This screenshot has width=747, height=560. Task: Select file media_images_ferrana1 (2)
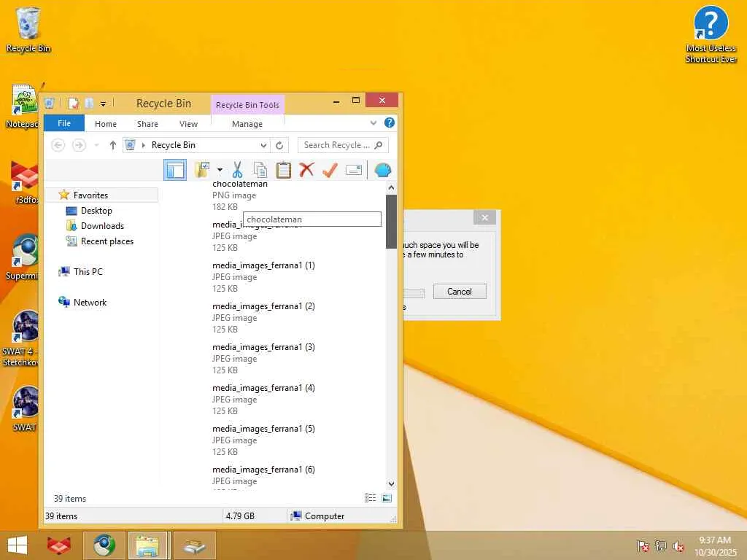pyautogui.click(x=263, y=318)
